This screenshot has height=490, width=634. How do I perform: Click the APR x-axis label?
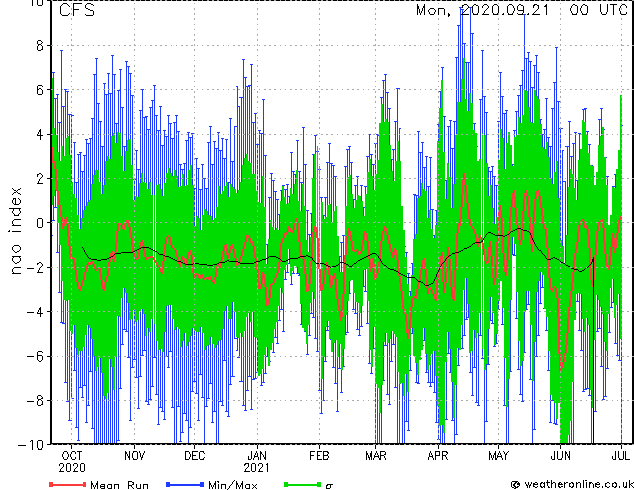[438, 456]
